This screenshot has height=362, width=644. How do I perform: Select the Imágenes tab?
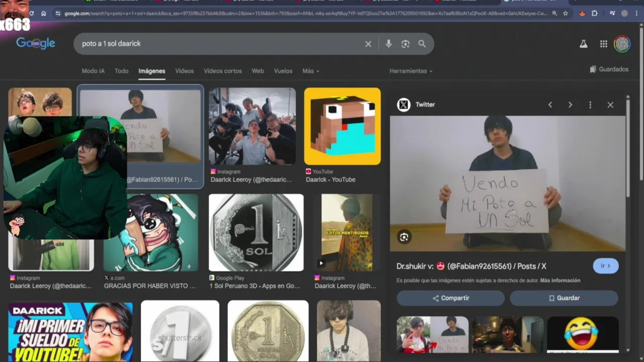click(152, 71)
